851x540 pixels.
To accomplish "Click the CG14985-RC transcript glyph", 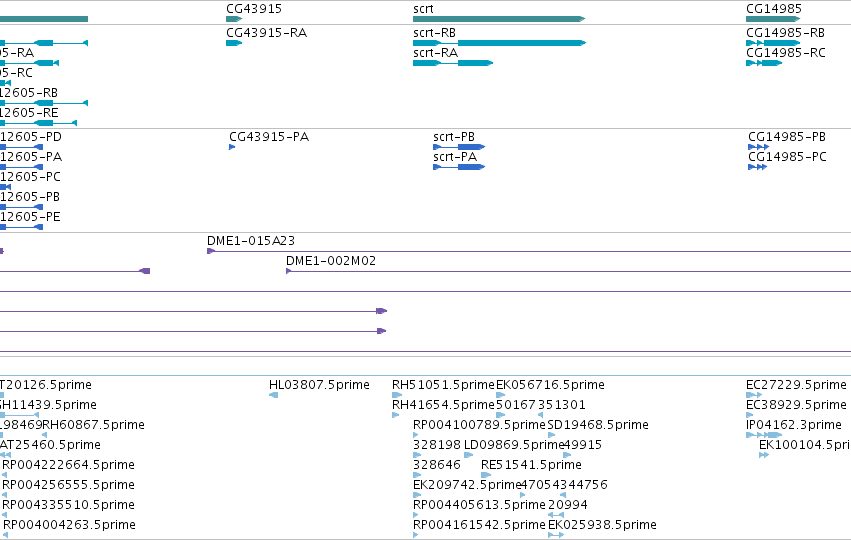I will pos(764,63).
